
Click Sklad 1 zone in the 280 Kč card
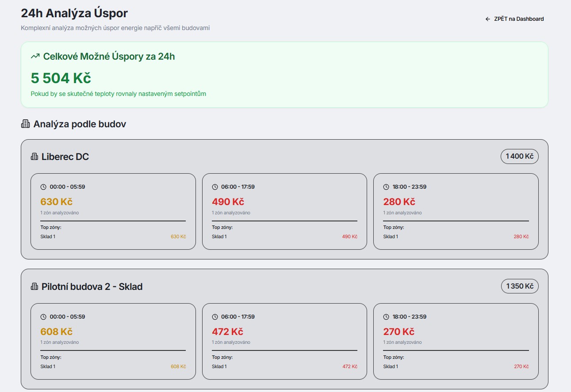click(x=391, y=236)
